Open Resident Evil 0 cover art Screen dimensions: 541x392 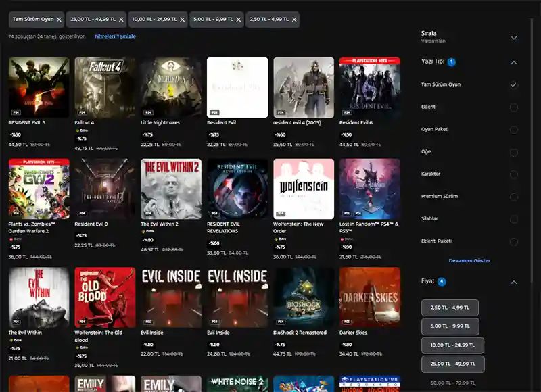[x=105, y=189]
